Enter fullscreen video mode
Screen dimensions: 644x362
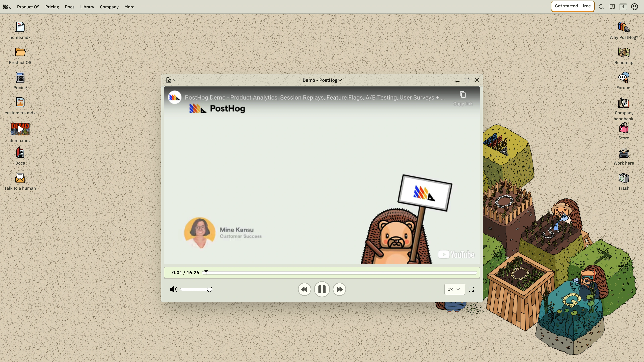click(471, 289)
